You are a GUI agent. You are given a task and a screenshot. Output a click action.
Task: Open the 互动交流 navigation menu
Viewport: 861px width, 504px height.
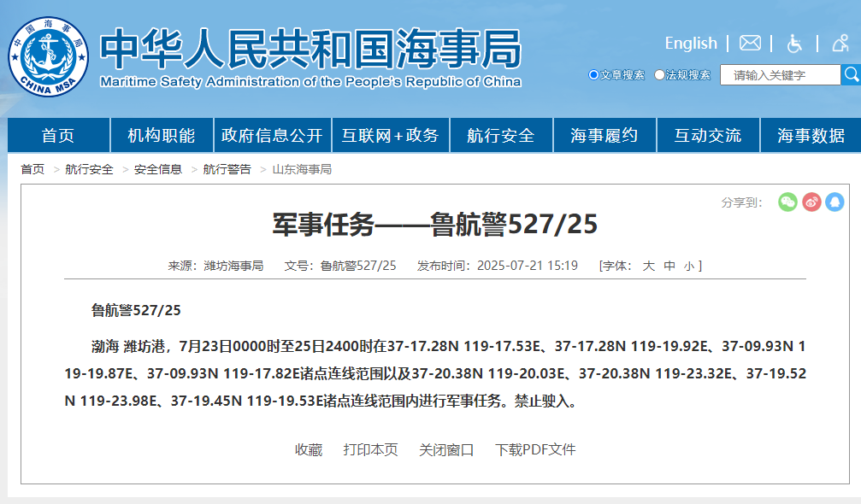click(707, 134)
